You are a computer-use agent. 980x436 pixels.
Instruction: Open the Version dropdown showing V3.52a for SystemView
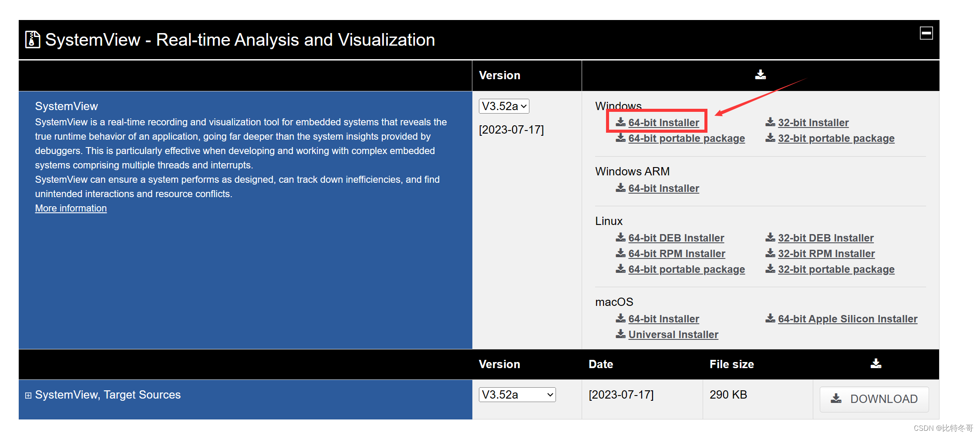click(504, 106)
